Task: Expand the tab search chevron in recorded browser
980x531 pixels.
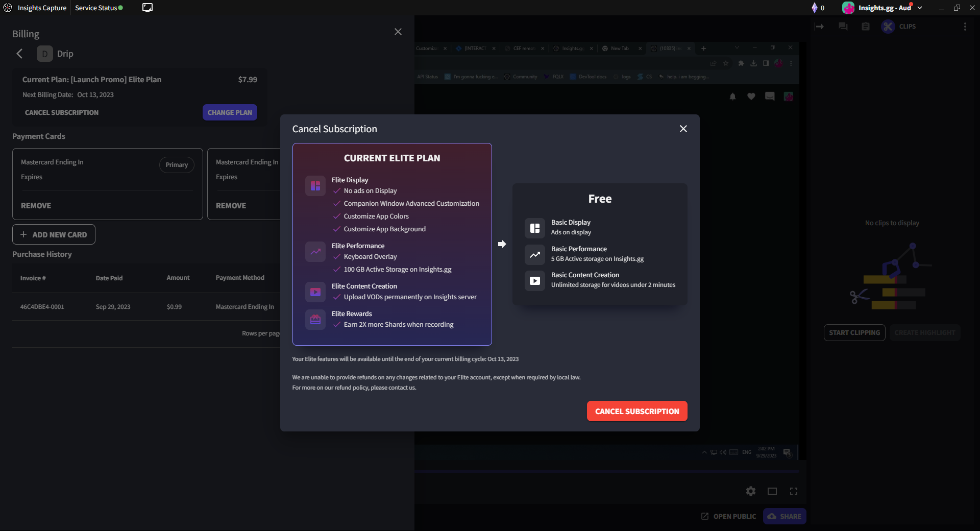Action: point(737,47)
